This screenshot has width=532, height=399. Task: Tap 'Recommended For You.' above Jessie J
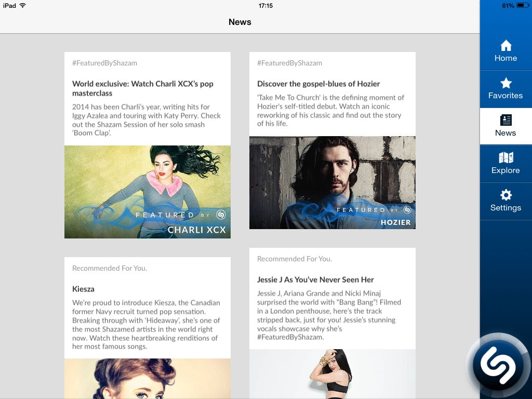tap(295, 259)
